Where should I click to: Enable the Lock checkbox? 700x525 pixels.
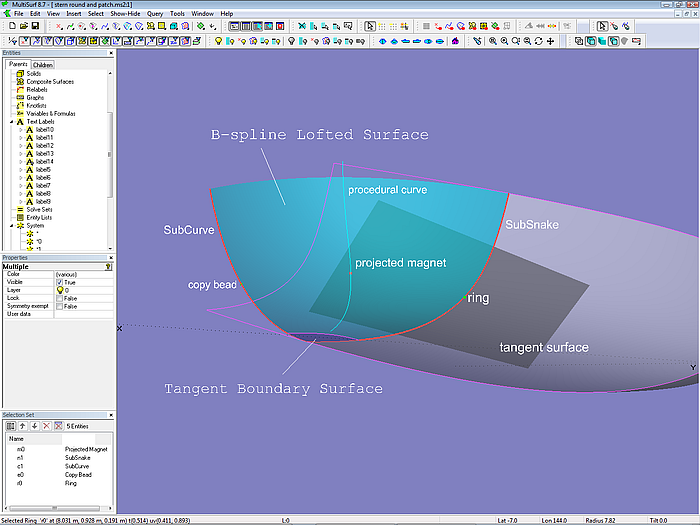coord(60,298)
